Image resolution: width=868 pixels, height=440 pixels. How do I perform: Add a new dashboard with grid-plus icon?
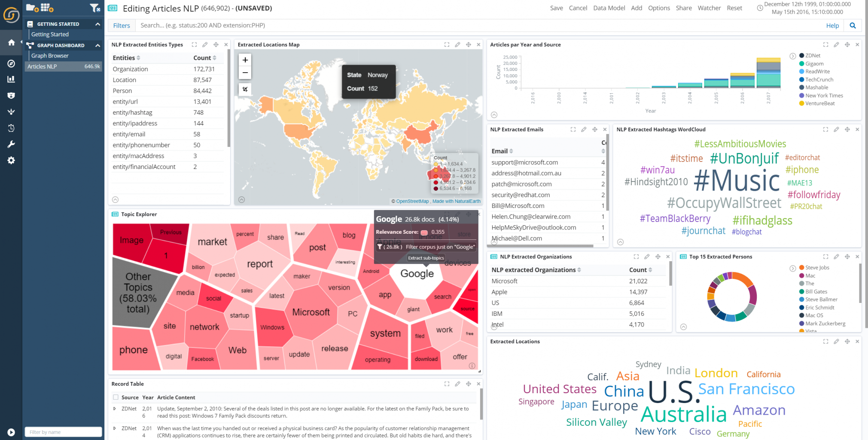(47, 8)
